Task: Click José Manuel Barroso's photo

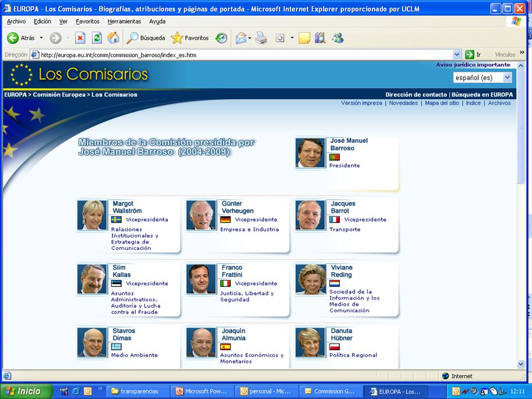Action: (x=310, y=153)
